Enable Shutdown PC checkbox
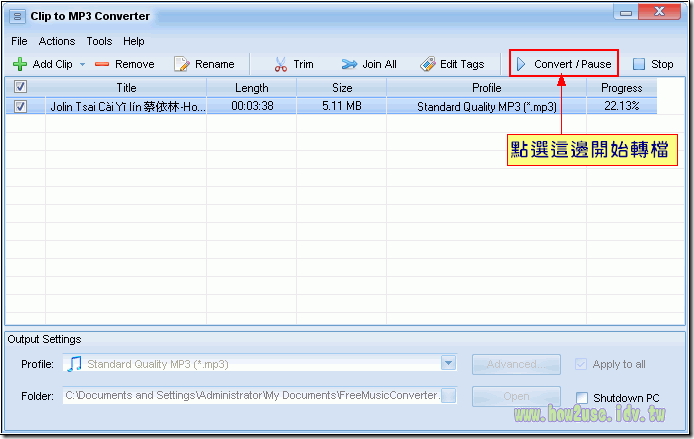The height and width of the screenshot is (439, 694). (583, 397)
